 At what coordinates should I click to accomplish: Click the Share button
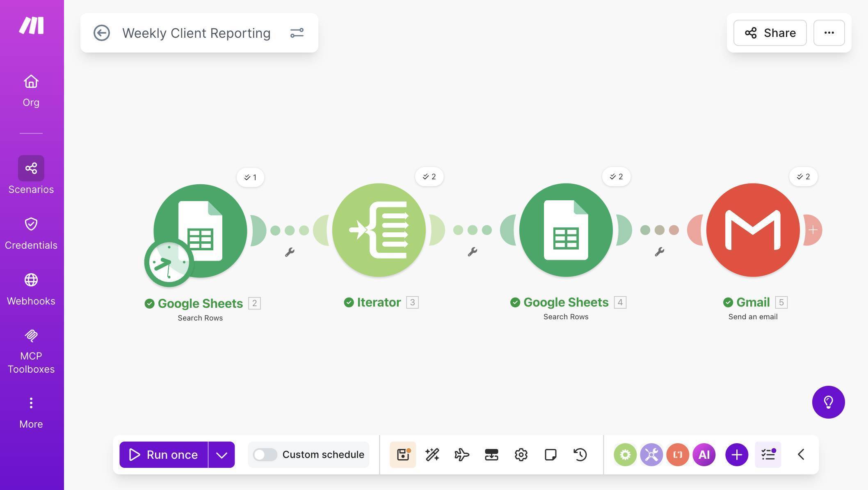point(770,33)
